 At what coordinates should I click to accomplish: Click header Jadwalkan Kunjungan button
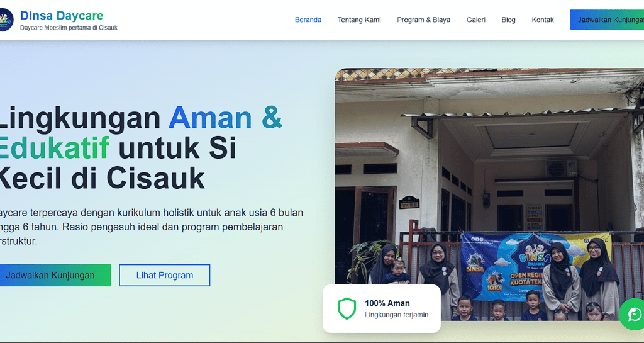coord(607,20)
